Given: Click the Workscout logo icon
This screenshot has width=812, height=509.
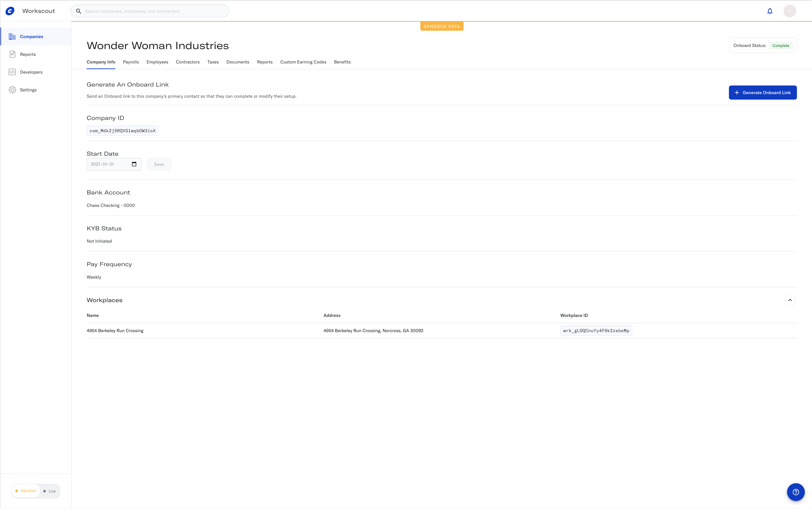Looking at the screenshot, I should pyautogui.click(x=10, y=11).
